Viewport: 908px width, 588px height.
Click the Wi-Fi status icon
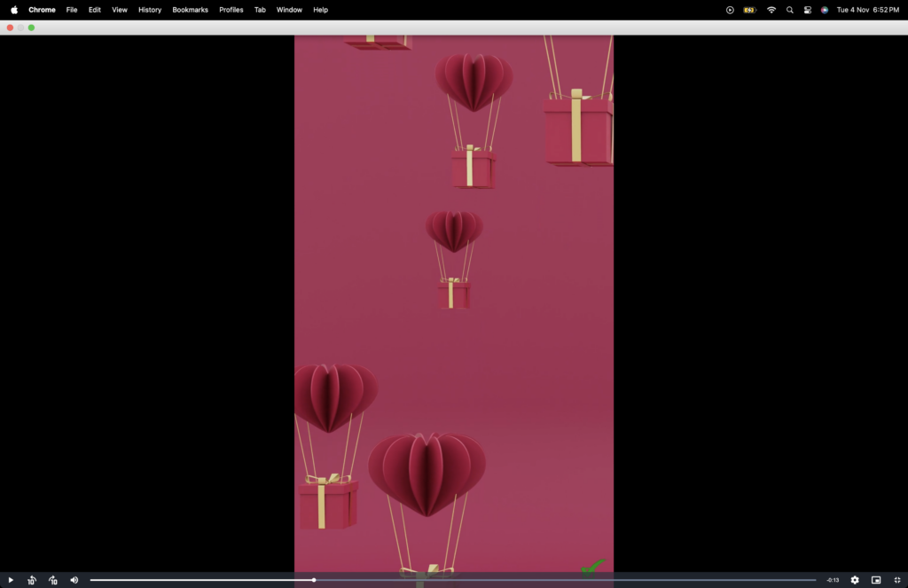click(x=771, y=10)
